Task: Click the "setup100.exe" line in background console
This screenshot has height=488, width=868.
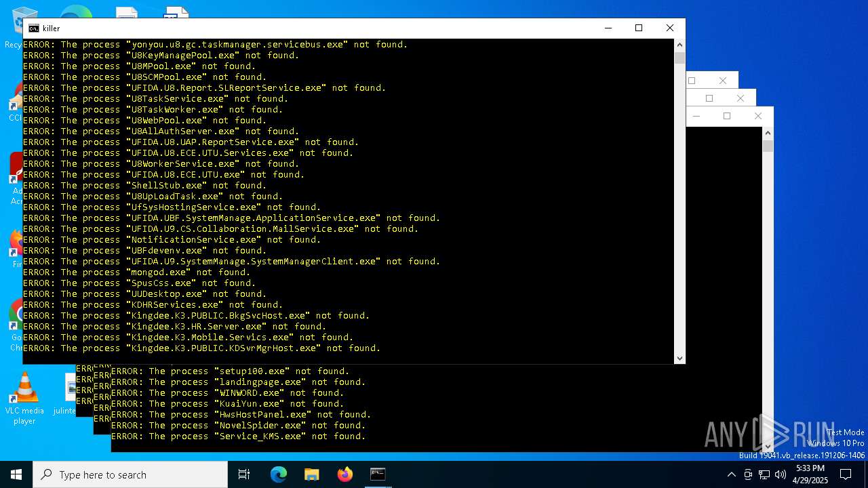Action: coord(230,371)
